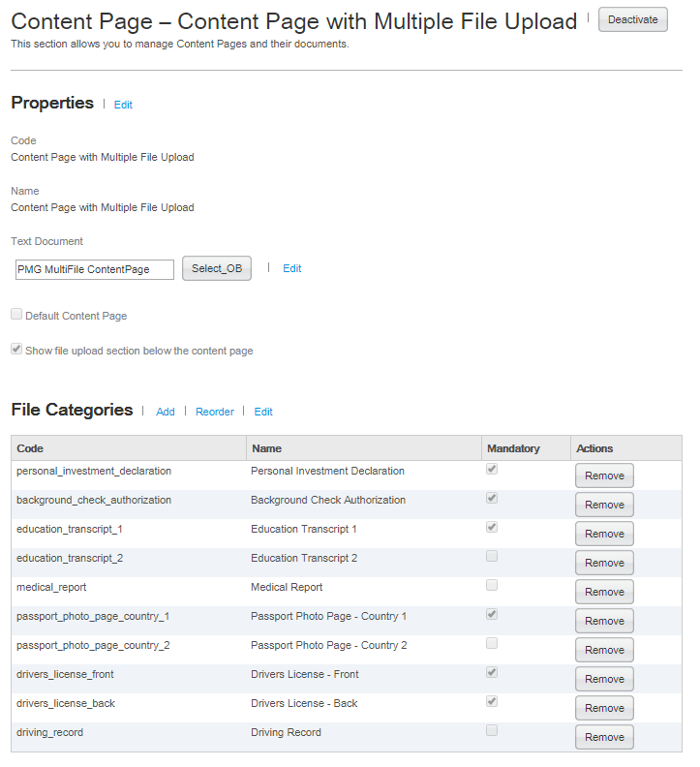Toggle the Default Content Page checkbox
Screen dimensions: 700x767
16,315
